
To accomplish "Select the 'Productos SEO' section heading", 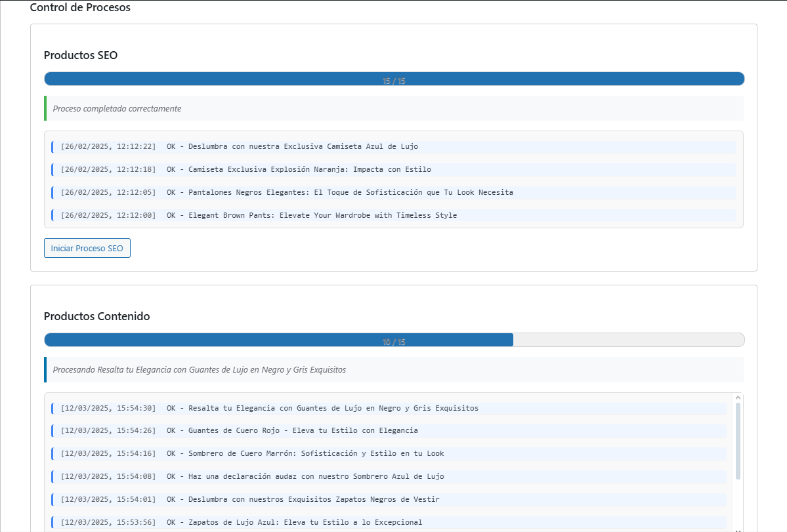I will 80,55.
